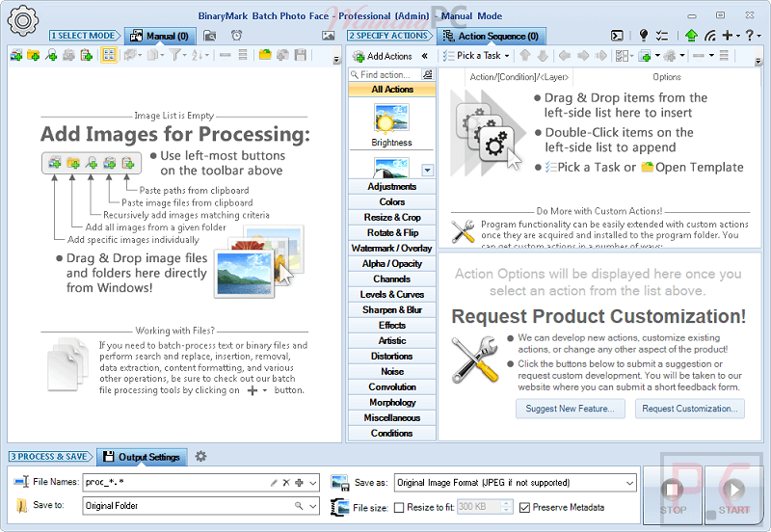
Task: Click the add folder of images icon
Action: coord(34,55)
